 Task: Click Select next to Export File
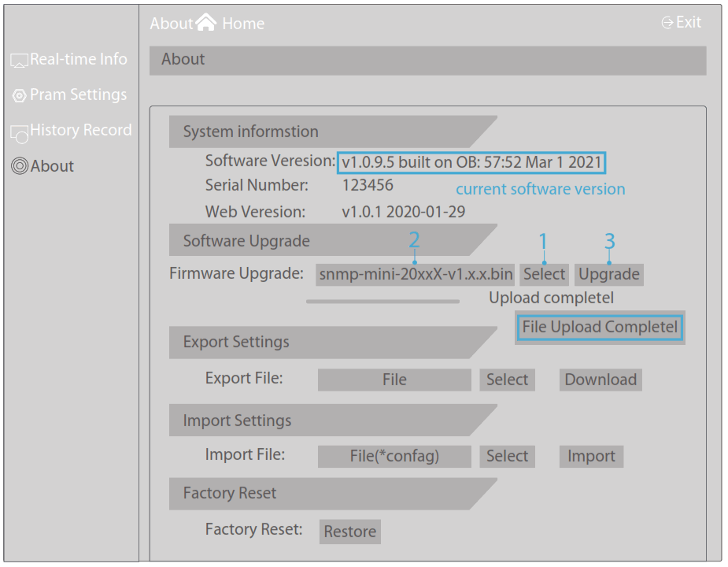tap(507, 380)
